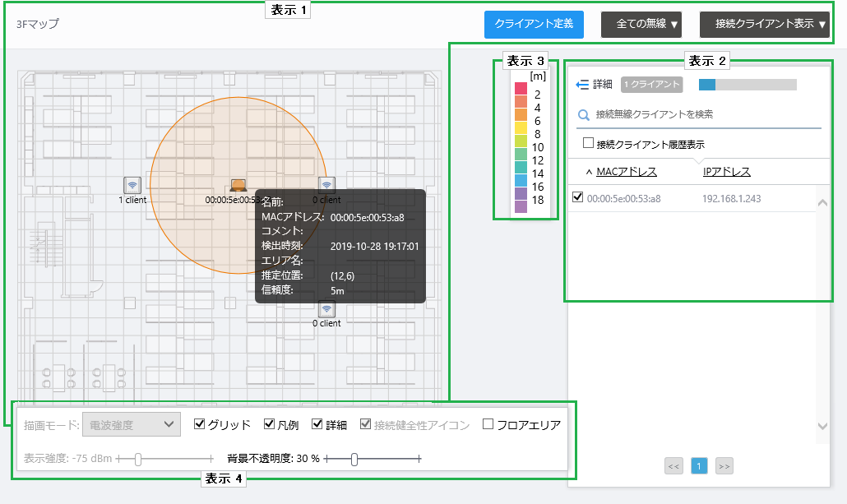Click the red legend color swatch

[x=521, y=89]
